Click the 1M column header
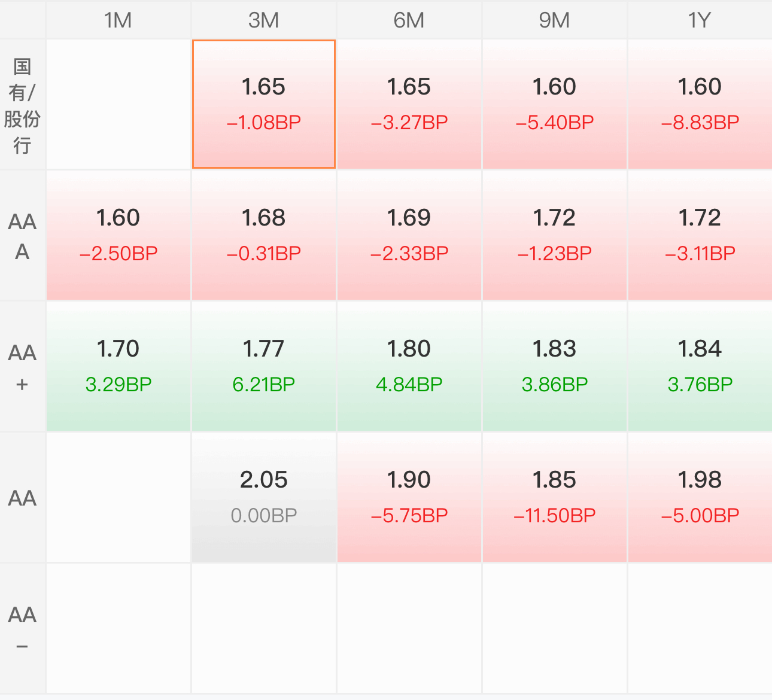This screenshot has width=772, height=700. (118, 20)
